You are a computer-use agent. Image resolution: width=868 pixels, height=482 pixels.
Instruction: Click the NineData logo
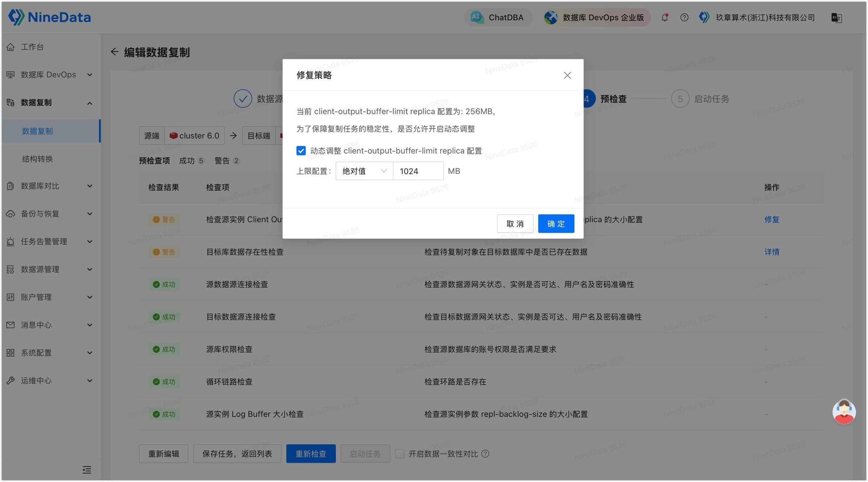pos(50,17)
